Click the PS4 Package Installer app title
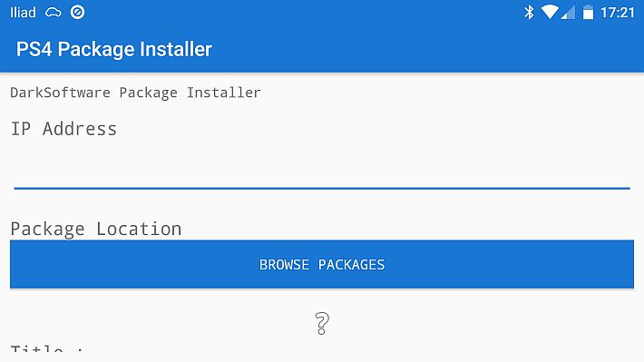The width and height of the screenshot is (644, 362). [114, 49]
